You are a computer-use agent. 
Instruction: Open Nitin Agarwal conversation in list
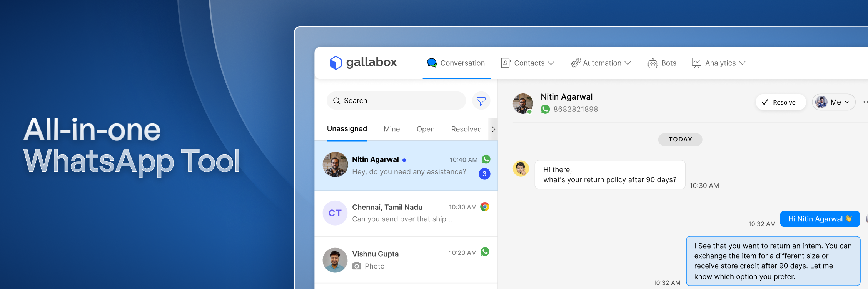pyautogui.click(x=406, y=166)
